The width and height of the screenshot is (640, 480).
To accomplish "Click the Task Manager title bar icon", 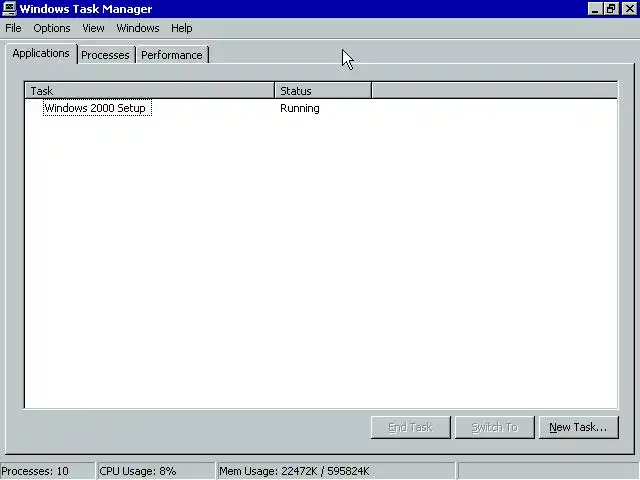I will pos(9,9).
